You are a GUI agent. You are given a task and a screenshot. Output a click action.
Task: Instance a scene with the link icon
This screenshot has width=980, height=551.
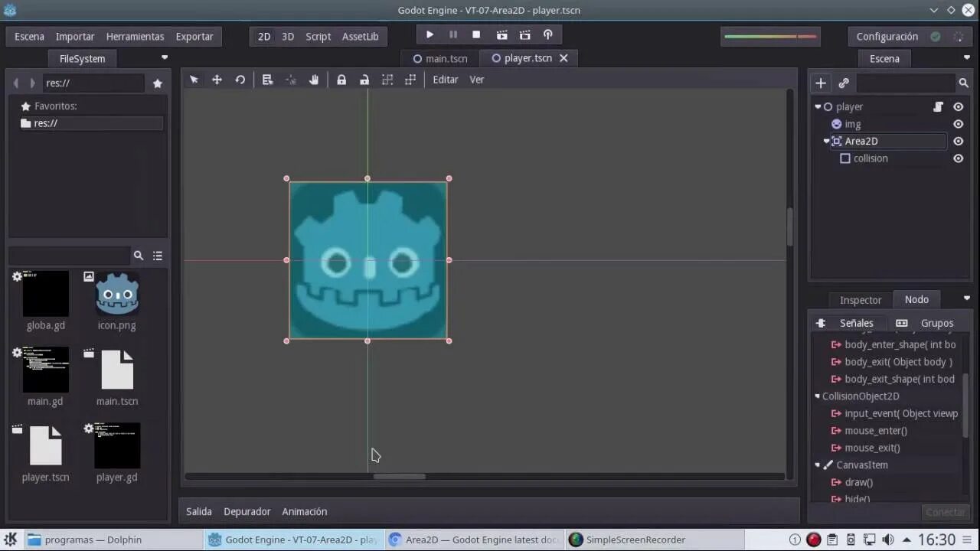[x=844, y=83]
